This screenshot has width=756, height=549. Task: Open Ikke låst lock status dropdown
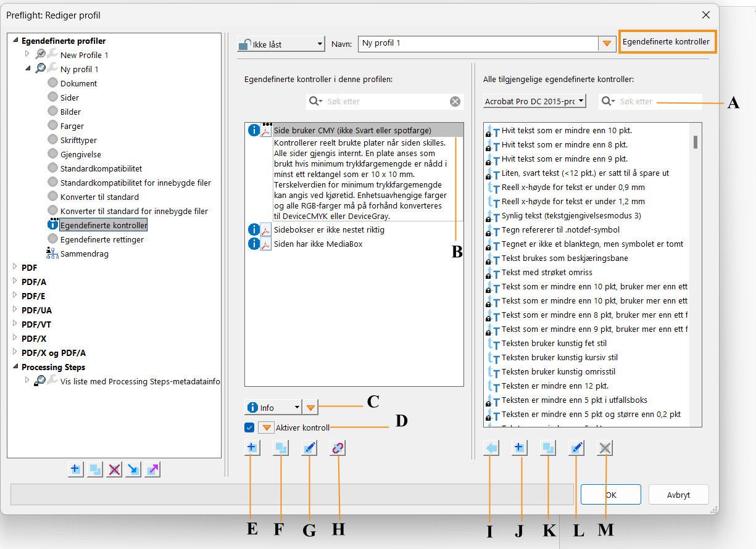[281, 44]
